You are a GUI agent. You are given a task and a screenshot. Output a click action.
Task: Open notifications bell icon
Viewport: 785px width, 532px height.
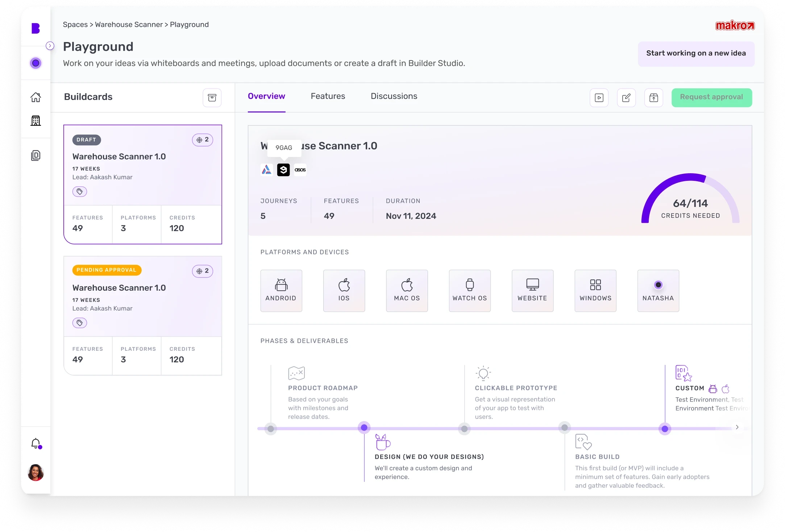coord(36,444)
